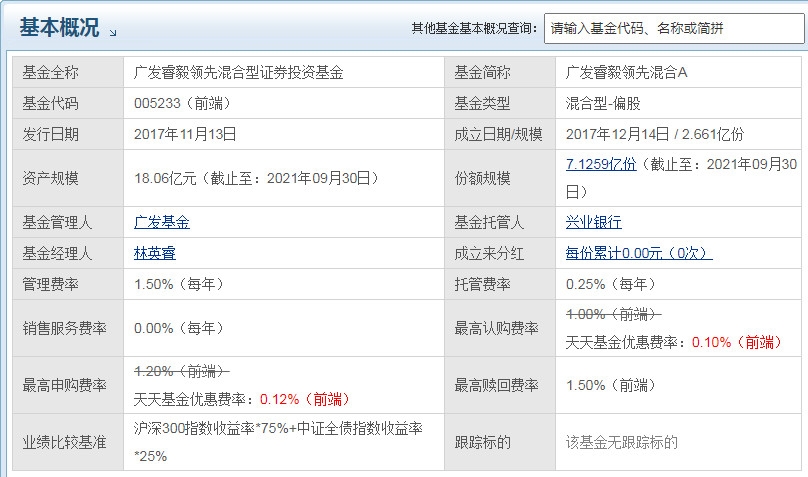The height and width of the screenshot is (477, 808).
Task: Click the sales service fee 0.00%（每年）
Action: coord(179,328)
